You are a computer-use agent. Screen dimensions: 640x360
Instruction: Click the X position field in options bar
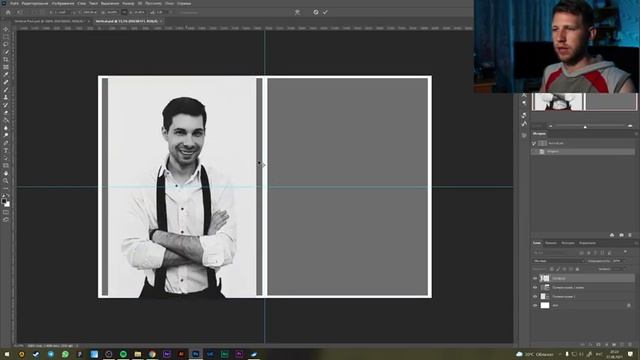pos(62,12)
